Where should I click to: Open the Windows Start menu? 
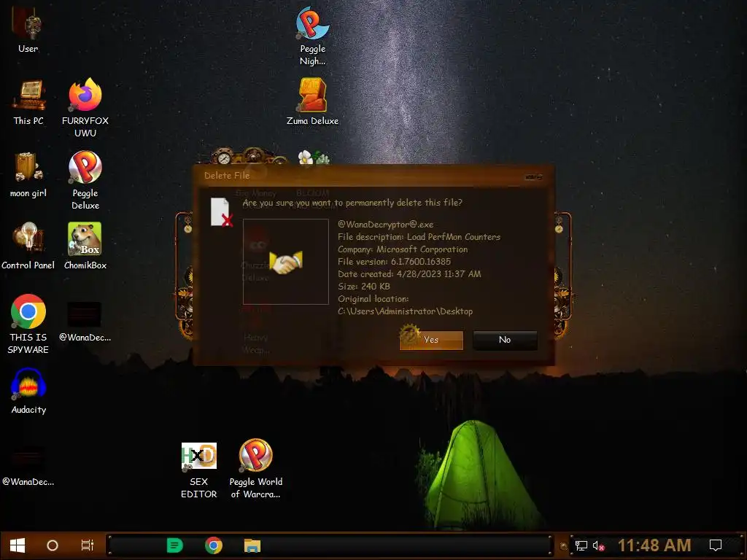18,545
